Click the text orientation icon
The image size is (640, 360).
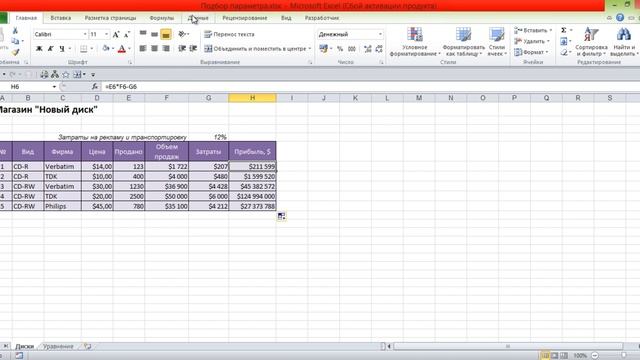(x=182, y=34)
